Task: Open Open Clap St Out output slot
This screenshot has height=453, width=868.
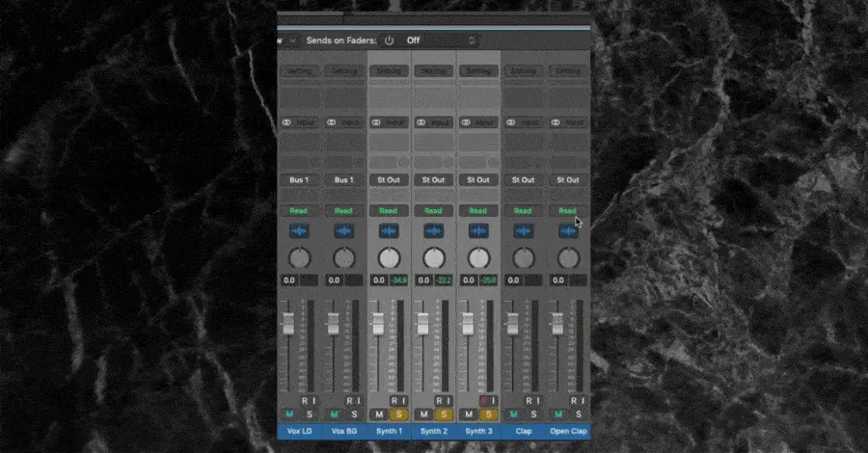Action: pyautogui.click(x=568, y=180)
